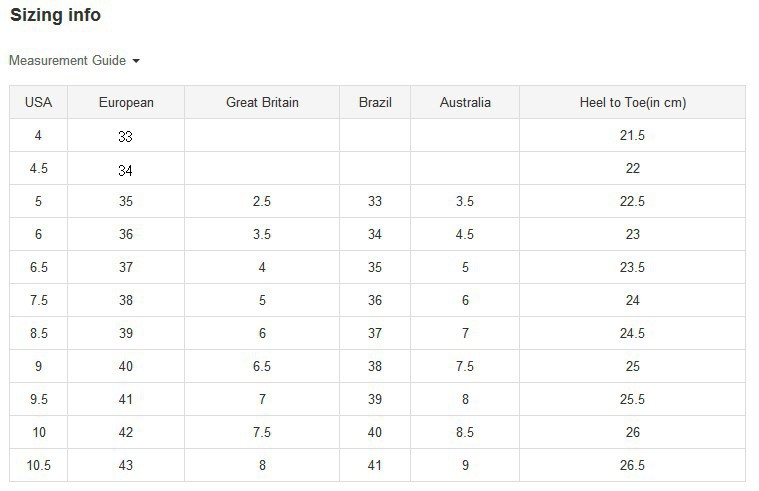Screen dimensions: 759x491
Task: Select the Australia column header
Action: (x=465, y=102)
